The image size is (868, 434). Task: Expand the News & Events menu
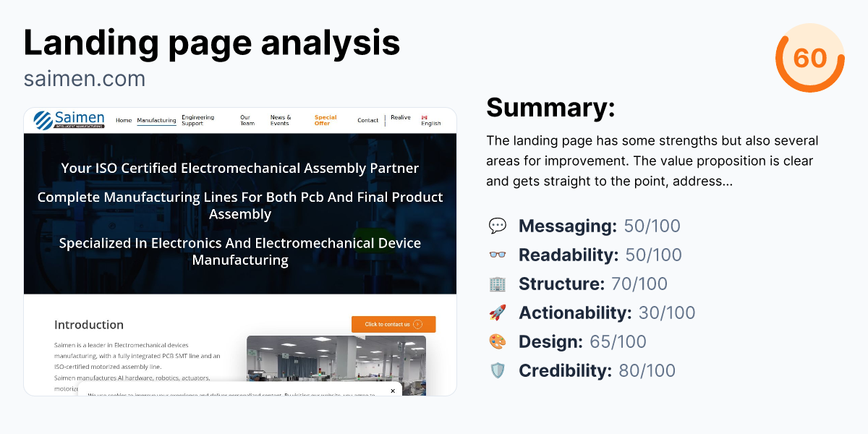click(281, 120)
